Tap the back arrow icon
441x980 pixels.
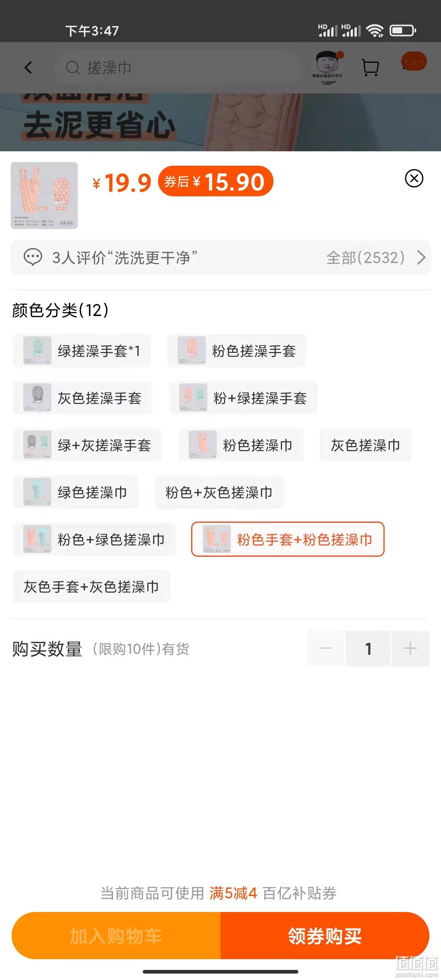28,68
